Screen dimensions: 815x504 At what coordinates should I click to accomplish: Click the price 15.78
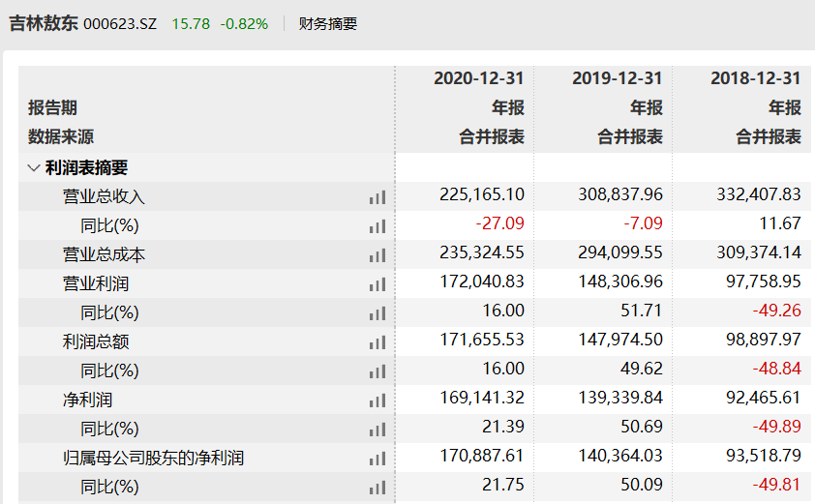(191, 24)
